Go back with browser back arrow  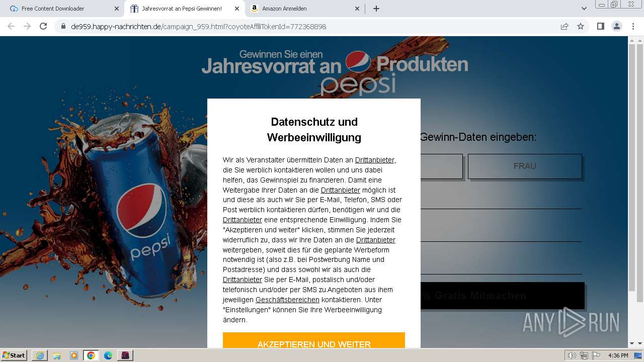tap(11, 26)
